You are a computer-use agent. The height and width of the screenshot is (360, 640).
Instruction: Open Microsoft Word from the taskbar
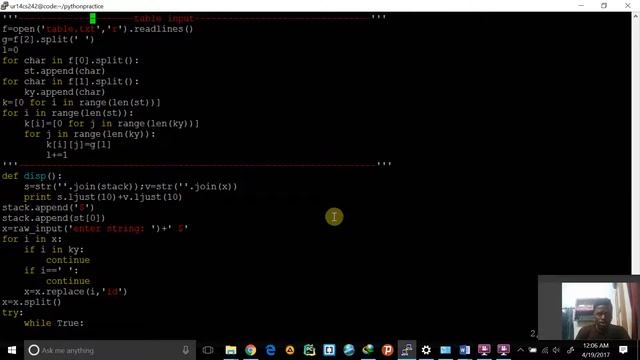click(465, 350)
